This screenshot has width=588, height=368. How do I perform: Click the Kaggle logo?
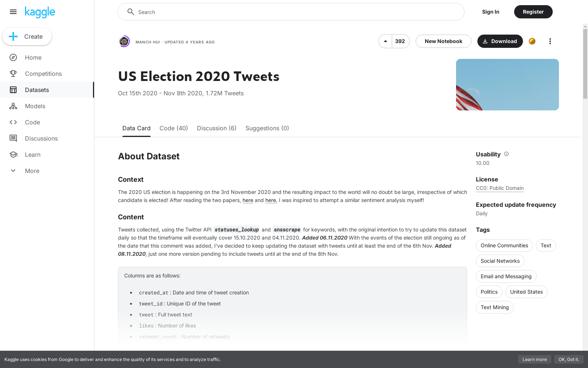tap(40, 12)
